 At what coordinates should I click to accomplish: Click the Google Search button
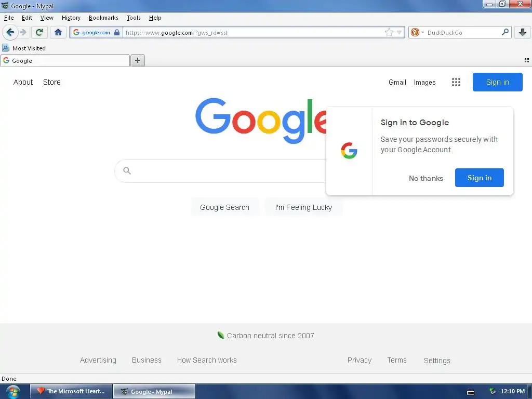[x=224, y=207]
